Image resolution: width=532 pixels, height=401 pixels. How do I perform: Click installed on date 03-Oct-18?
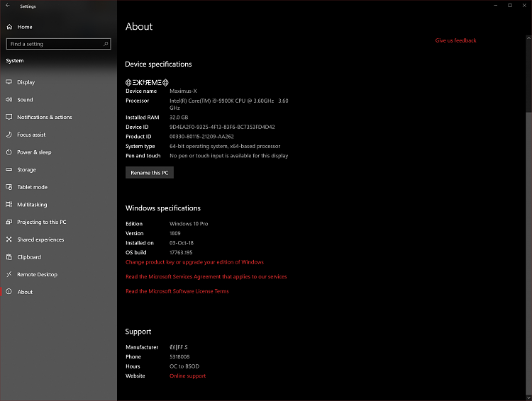coord(182,243)
